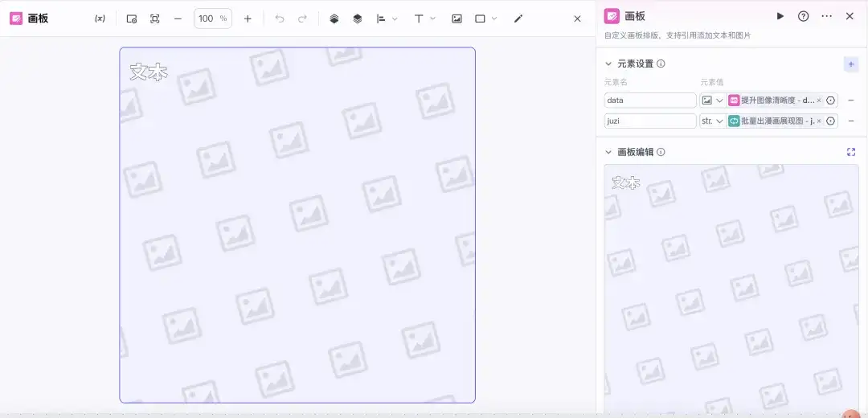Zoom in with the plus button
Image resolution: width=868 pixels, height=418 pixels.
tap(248, 18)
